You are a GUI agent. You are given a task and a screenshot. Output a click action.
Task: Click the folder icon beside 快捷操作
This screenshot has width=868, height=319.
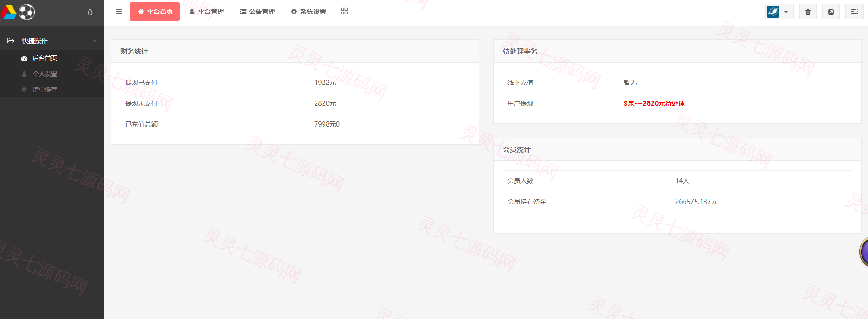(11, 41)
